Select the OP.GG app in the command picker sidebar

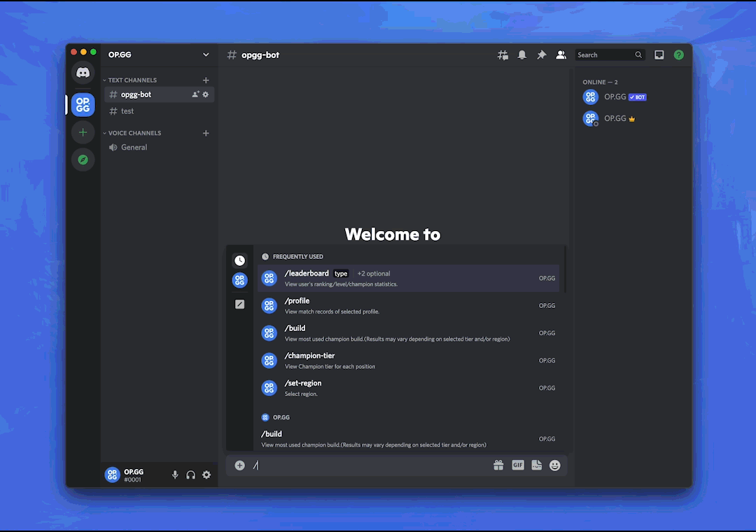coord(239,280)
